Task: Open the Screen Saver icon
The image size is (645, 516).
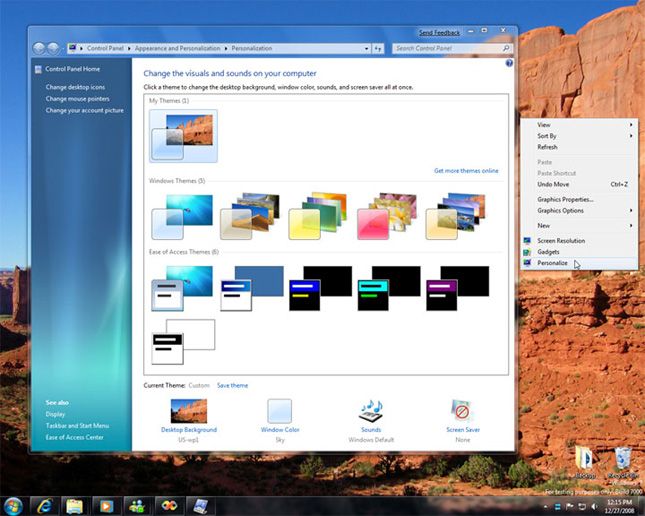Action: pos(462,411)
